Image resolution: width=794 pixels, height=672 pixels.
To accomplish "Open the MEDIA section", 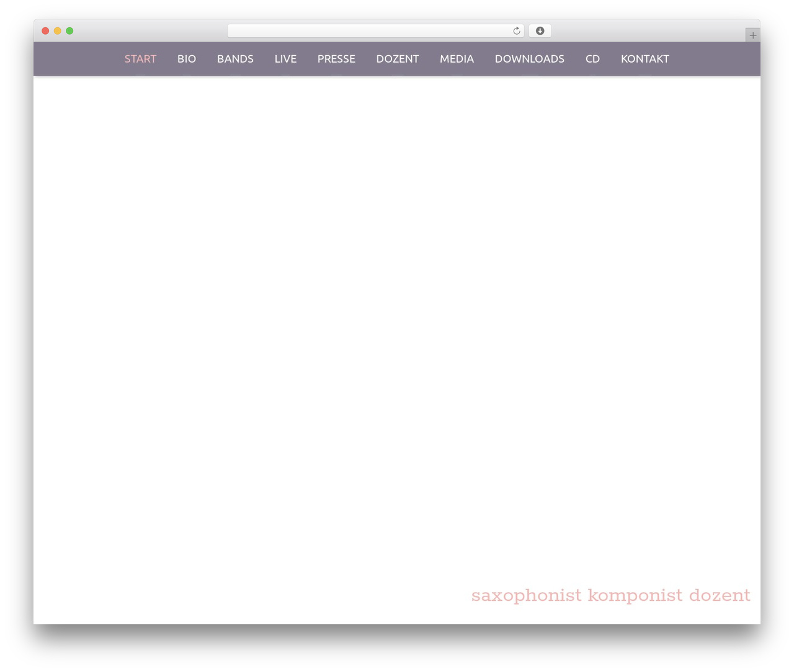I will click(x=457, y=59).
